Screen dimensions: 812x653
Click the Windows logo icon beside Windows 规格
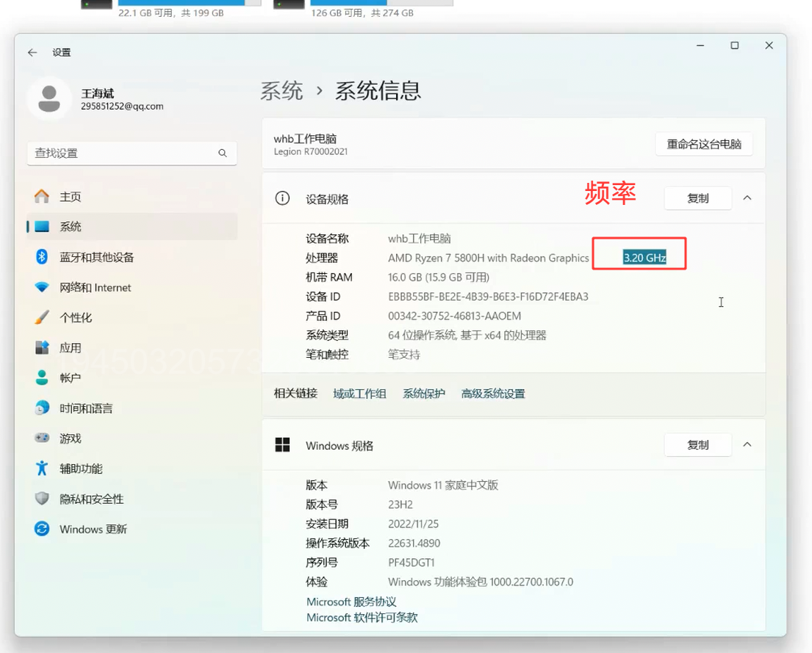[x=282, y=445]
